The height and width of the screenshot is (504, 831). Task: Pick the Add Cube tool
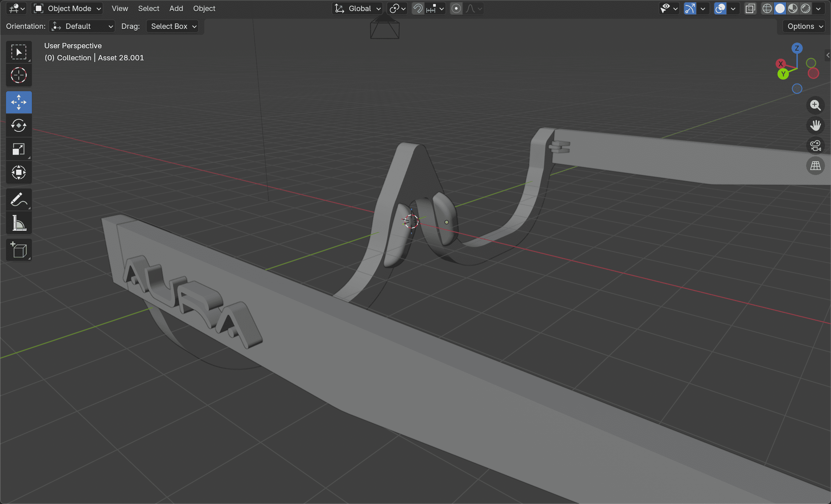pyautogui.click(x=18, y=250)
